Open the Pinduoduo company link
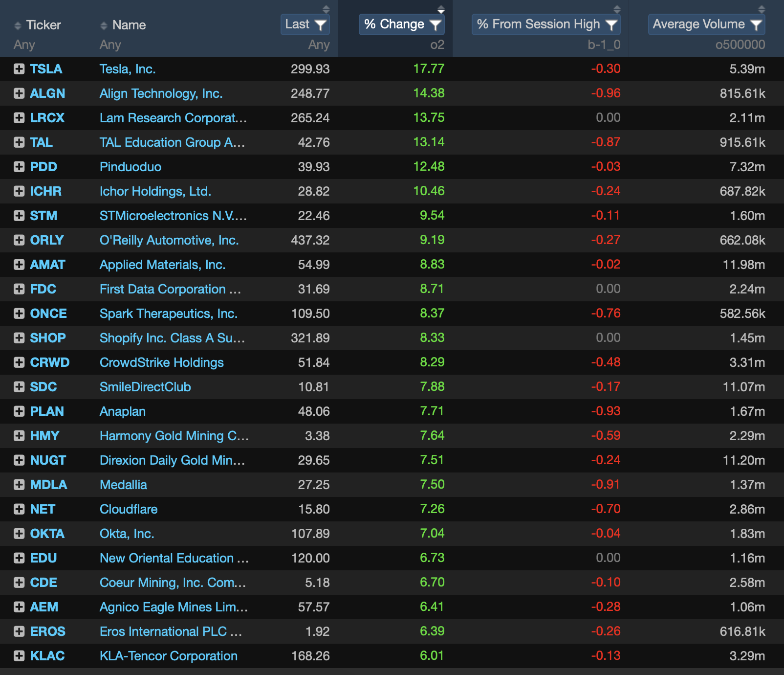784x675 pixels. [131, 167]
